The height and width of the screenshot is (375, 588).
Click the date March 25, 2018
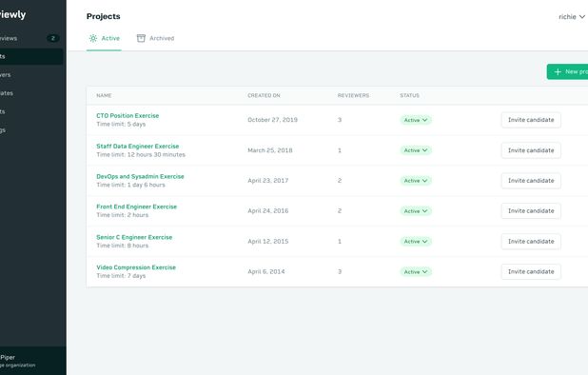tap(270, 150)
